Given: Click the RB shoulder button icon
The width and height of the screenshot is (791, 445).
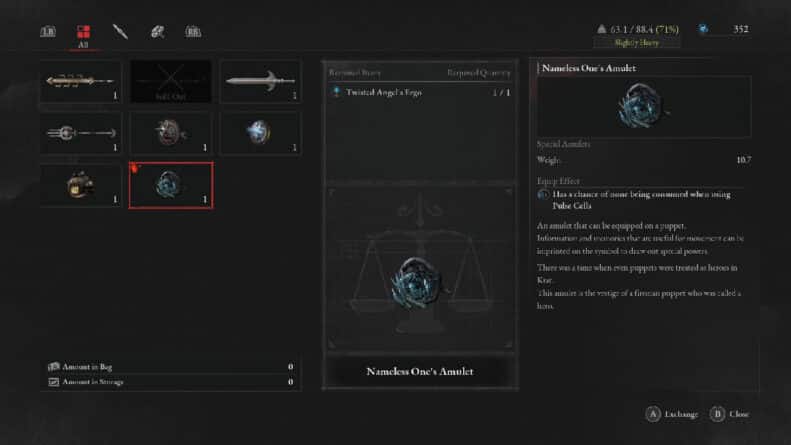Looking at the screenshot, I should (193, 32).
